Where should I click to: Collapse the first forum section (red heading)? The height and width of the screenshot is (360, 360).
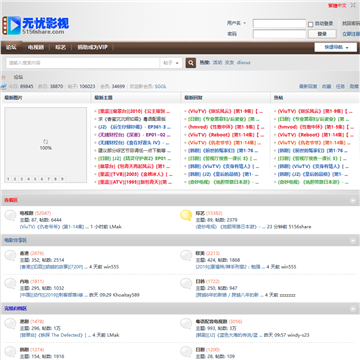[x=353, y=200]
